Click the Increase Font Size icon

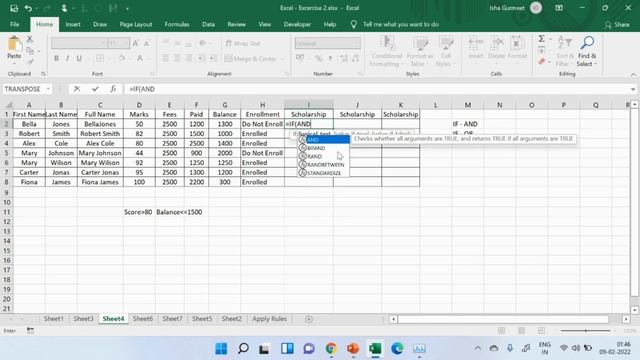136,43
